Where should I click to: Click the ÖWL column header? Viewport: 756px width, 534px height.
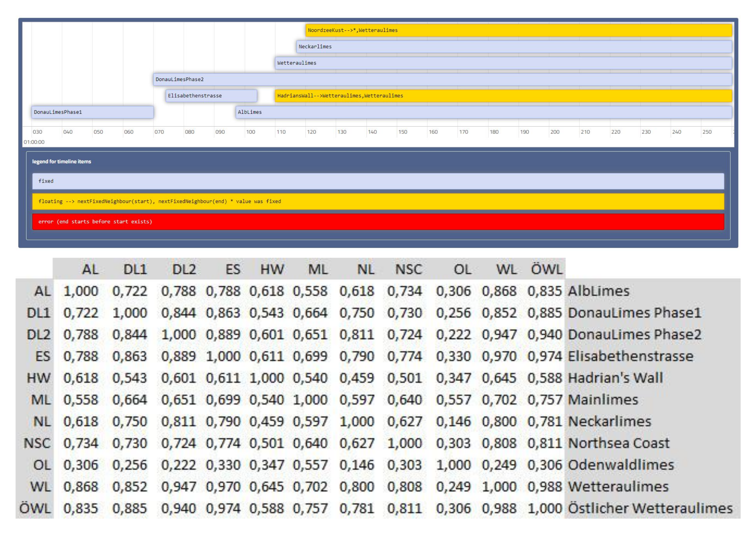[x=547, y=269]
